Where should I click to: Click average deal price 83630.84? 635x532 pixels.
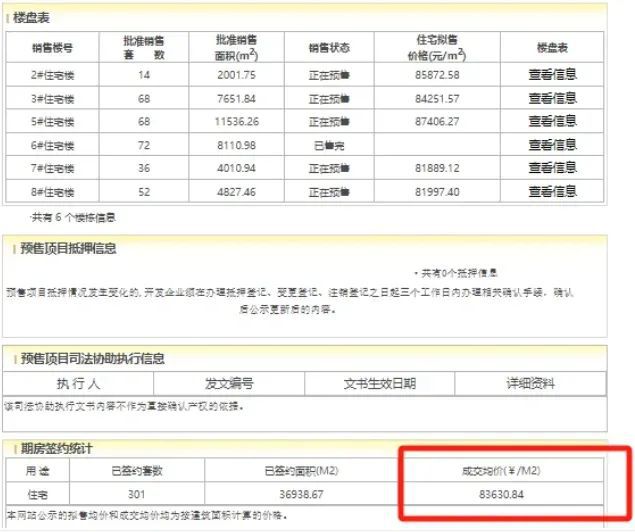[x=501, y=494]
